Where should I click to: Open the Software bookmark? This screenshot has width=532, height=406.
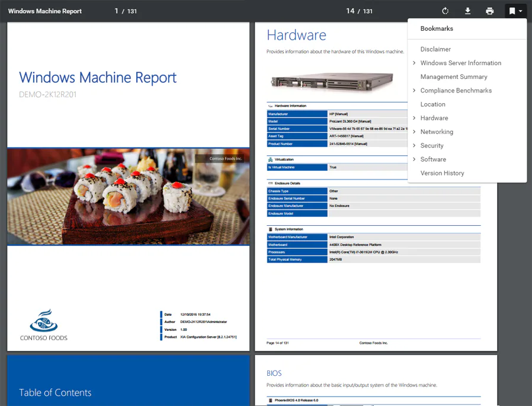(433, 159)
